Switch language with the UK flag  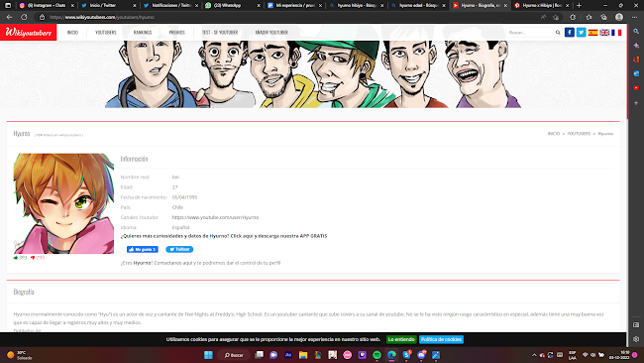pos(604,33)
